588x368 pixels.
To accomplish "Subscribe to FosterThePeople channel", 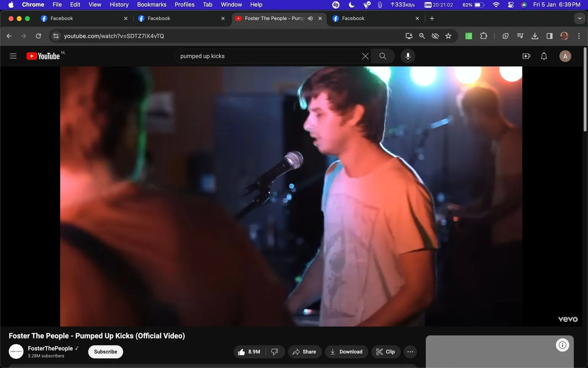I will [106, 352].
